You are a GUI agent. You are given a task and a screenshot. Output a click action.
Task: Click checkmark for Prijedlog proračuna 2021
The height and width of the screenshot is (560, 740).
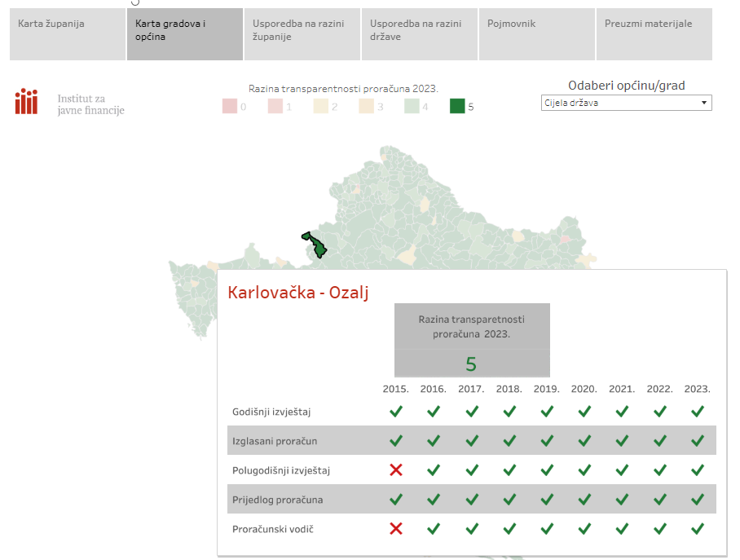(x=622, y=500)
